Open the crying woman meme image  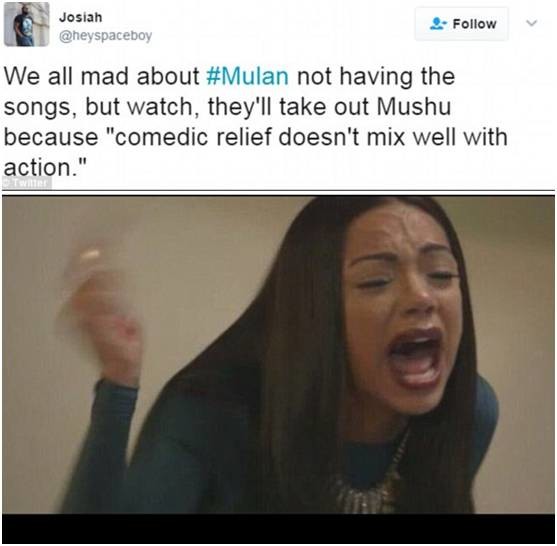tap(278, 355)
